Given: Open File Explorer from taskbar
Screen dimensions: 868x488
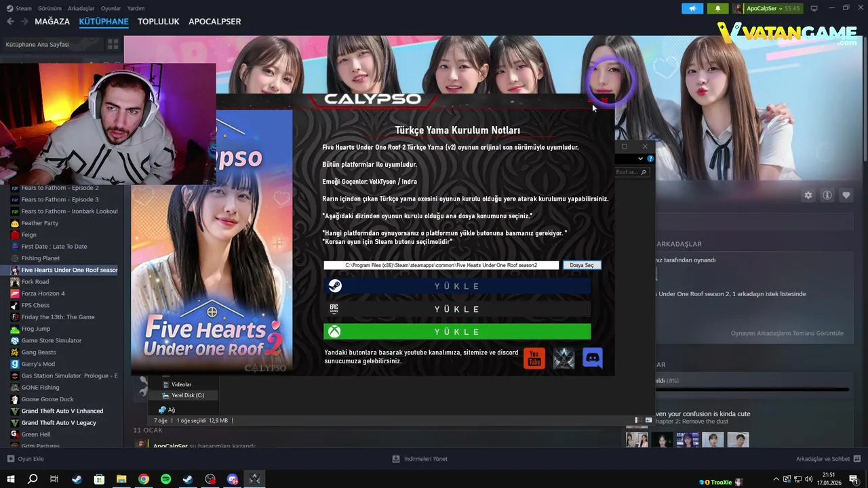Looking at the screenshot, I should coord(121,479).
